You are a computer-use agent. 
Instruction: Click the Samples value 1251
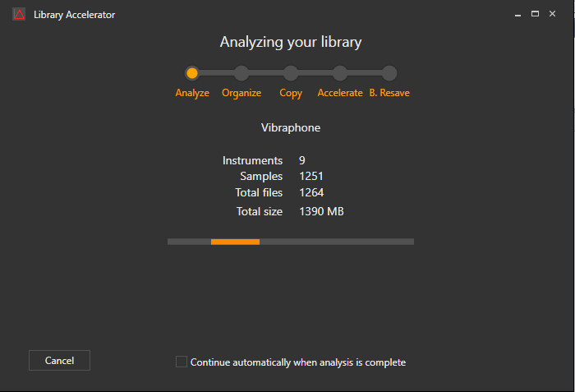(x=311, y=176)
